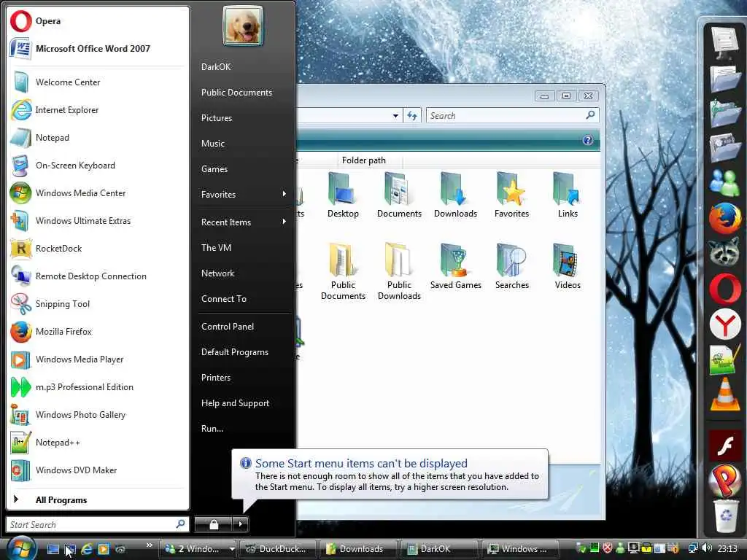This screenshot has height=560, width=747.
Task: Launch Flash icon in the dock
Action: click(x=724, y=446)
